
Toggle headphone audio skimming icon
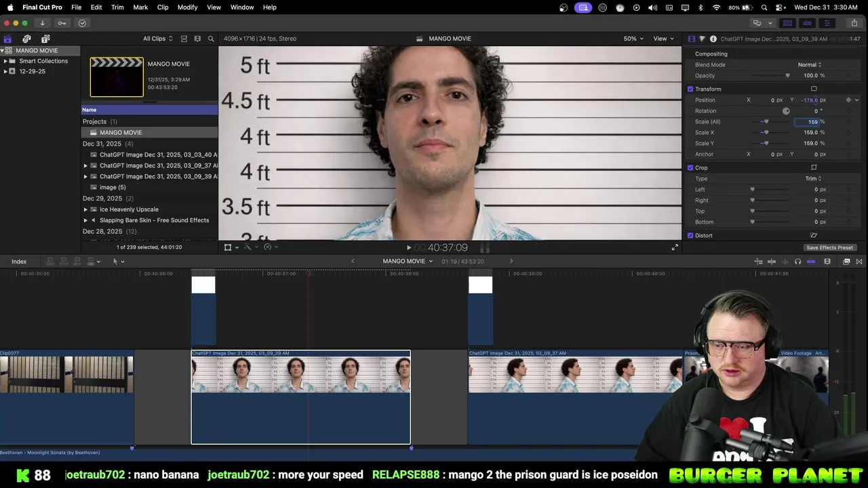[x=797, y=262]
